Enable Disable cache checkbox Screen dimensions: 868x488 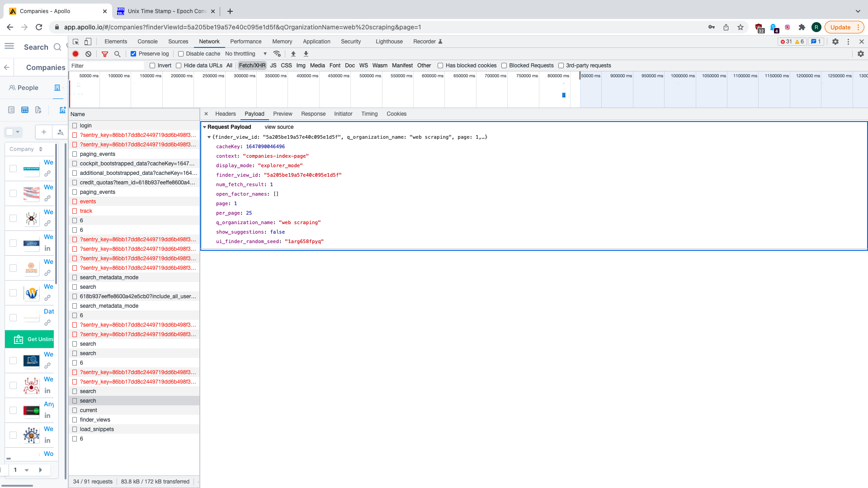[181, 54]
